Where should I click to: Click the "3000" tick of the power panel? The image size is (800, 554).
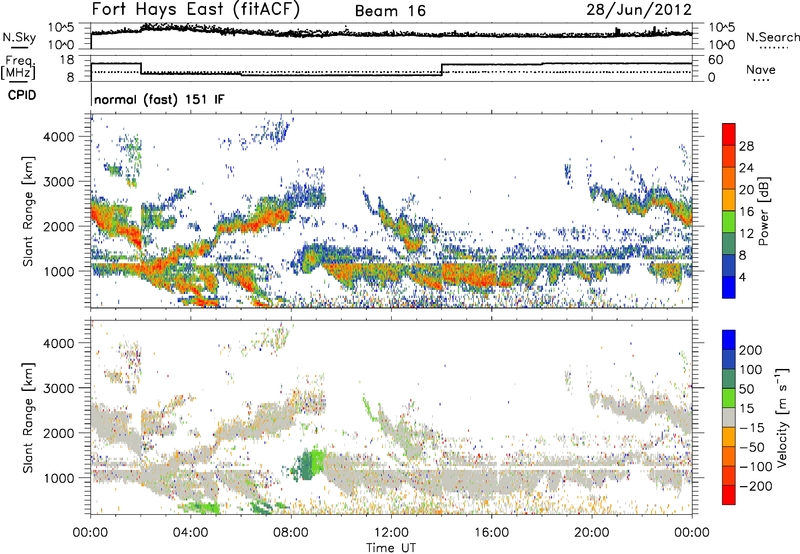[x=59, y=182]
